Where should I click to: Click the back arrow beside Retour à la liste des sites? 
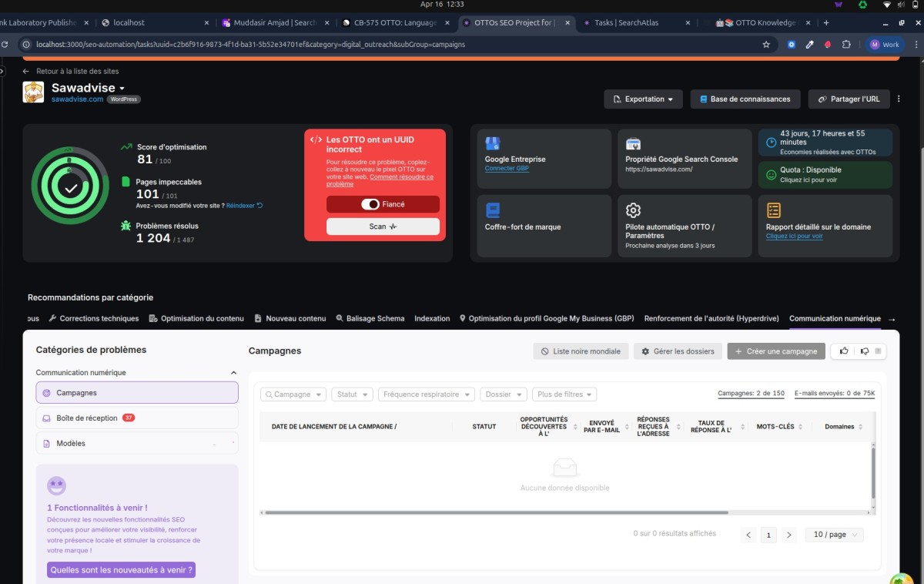26,71
